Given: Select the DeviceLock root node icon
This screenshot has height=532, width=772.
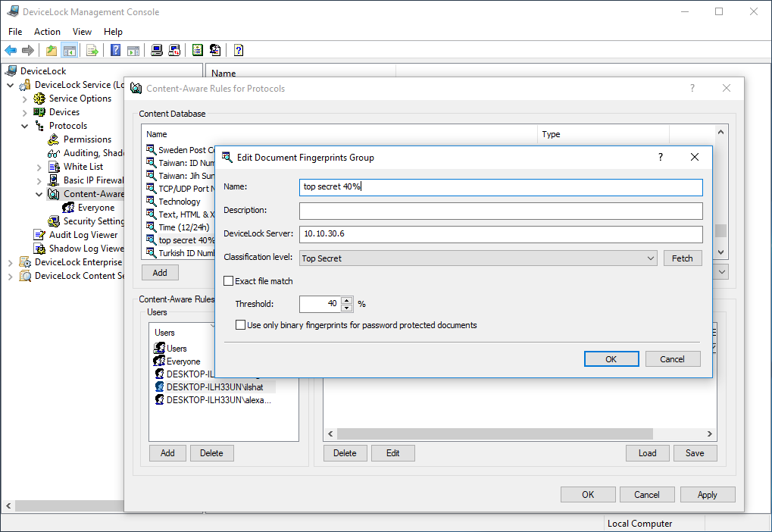Looking at the screenshot, I should (11, 71).
